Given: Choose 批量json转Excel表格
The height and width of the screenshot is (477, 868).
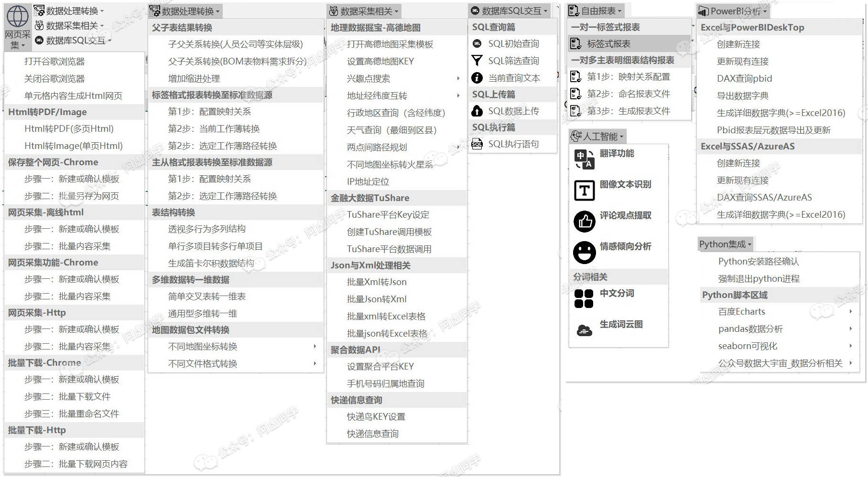Looking at the screenshot, I should click(397, 333).
